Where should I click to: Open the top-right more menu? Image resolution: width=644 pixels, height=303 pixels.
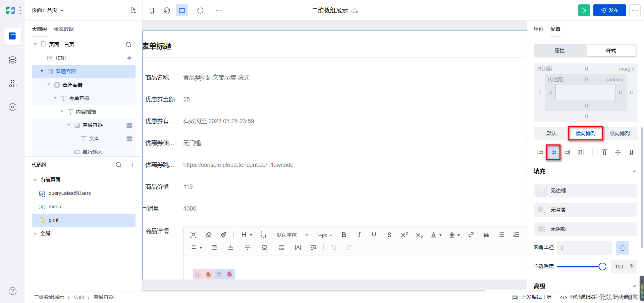click(635, 10)
